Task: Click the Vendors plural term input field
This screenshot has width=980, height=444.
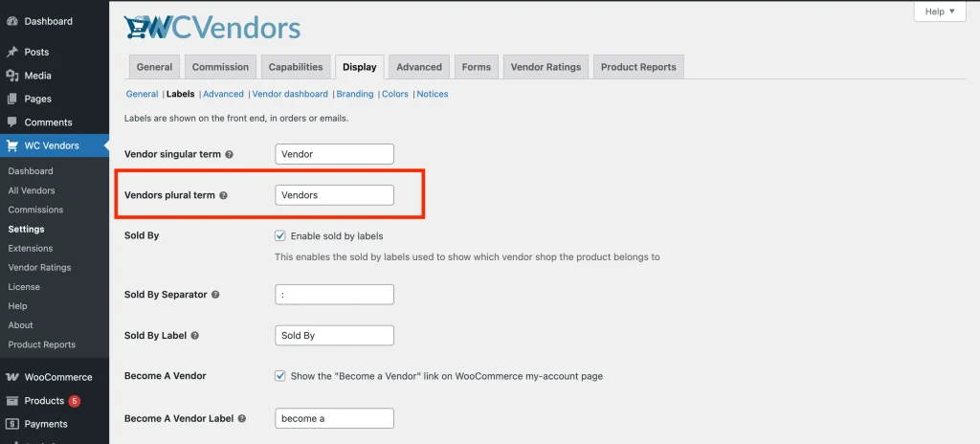Action: (334, 195)
